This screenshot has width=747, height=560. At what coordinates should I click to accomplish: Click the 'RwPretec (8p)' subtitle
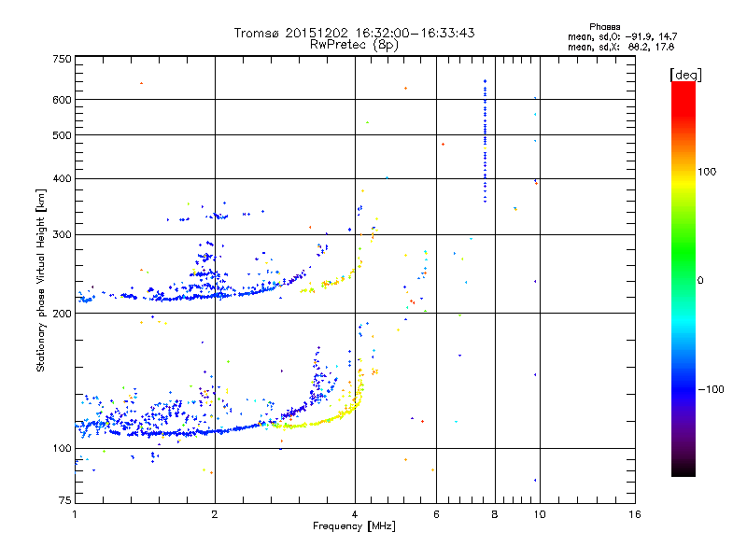pos(354,45)
